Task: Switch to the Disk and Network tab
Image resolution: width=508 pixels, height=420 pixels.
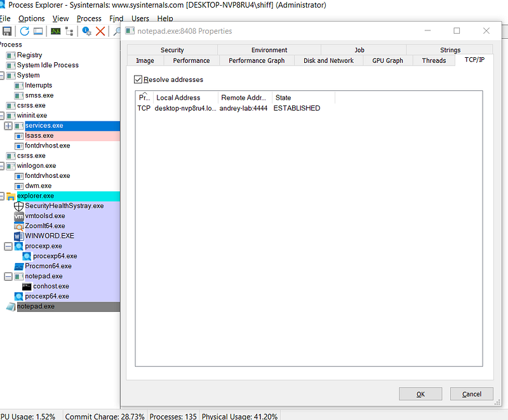Action: tap(328, 60)
